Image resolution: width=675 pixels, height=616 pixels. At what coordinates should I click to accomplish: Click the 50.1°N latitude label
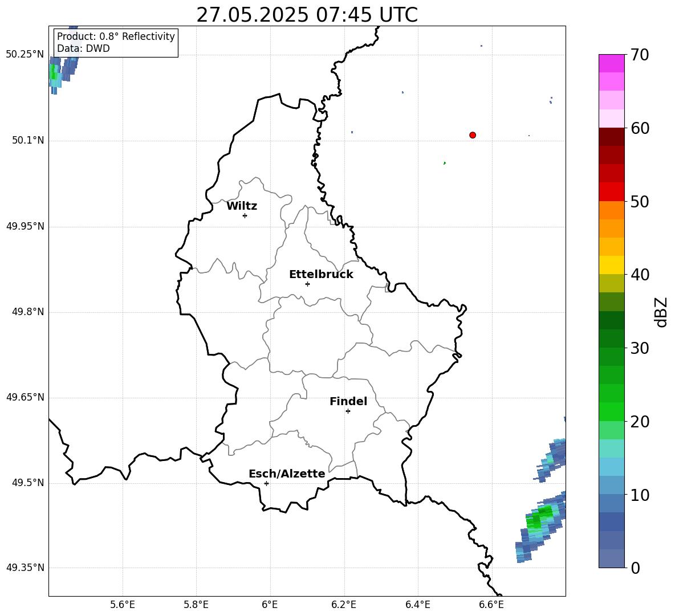[x=28, y=141]
